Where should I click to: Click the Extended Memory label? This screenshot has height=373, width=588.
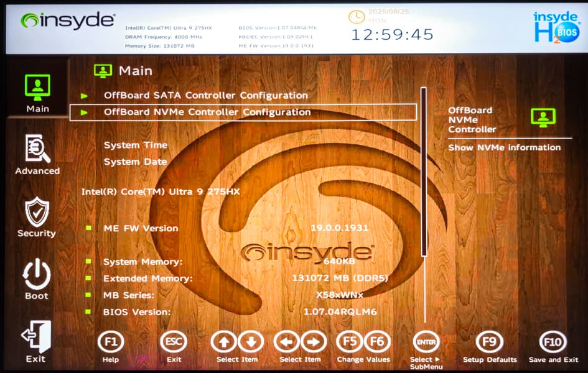point(147,279)
